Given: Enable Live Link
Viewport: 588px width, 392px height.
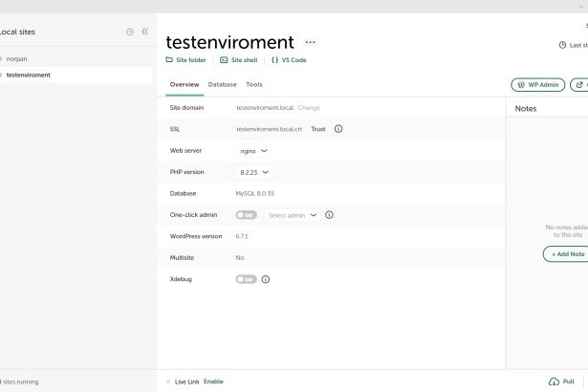Looking at the screenshot, I should 213,381.
